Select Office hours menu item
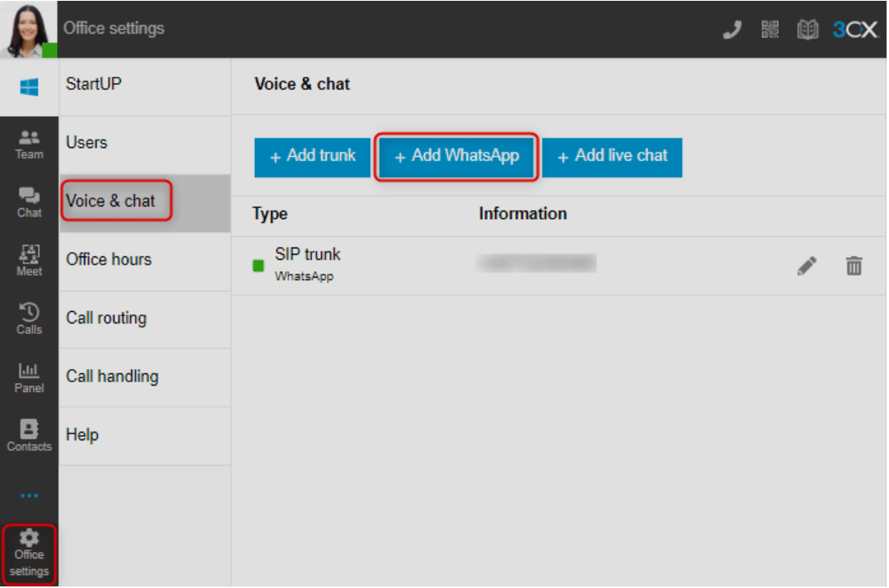Image resolution: width=889 pixels, height=588 pixels. click(109, 260)
